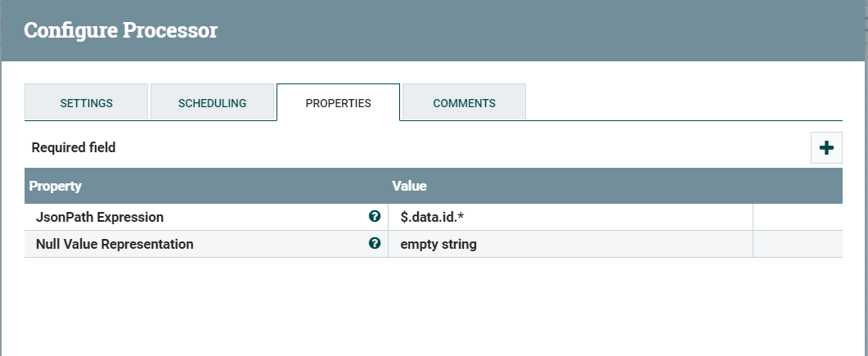Click the empty tab strip right of Comments
The height and width of the screenshot is (356, 868).
[x=683, y=103]
